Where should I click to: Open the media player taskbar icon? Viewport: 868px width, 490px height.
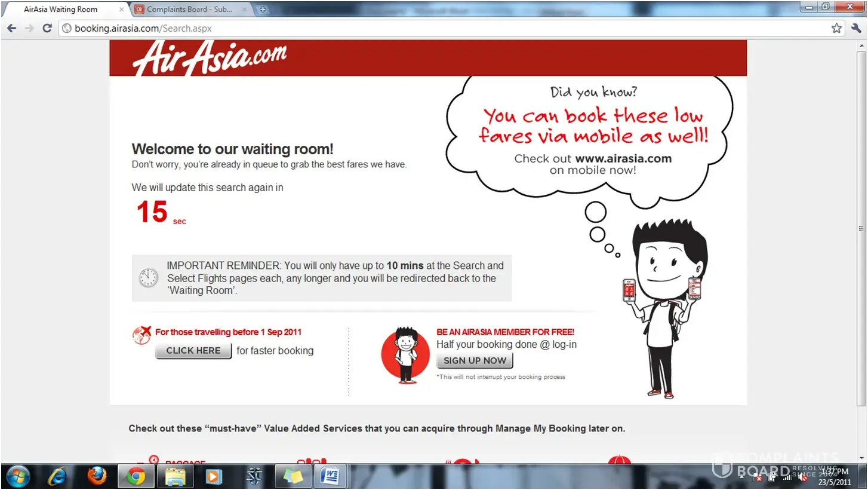point(214,476)
